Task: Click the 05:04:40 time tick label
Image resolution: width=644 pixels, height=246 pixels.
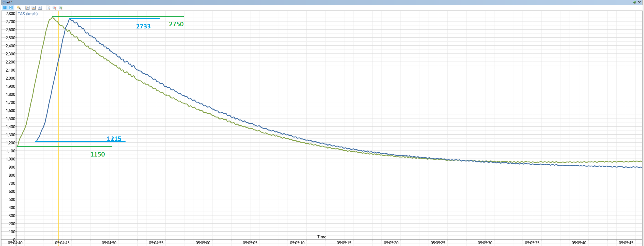Action: pyautogui.click(x=15, y=243)
